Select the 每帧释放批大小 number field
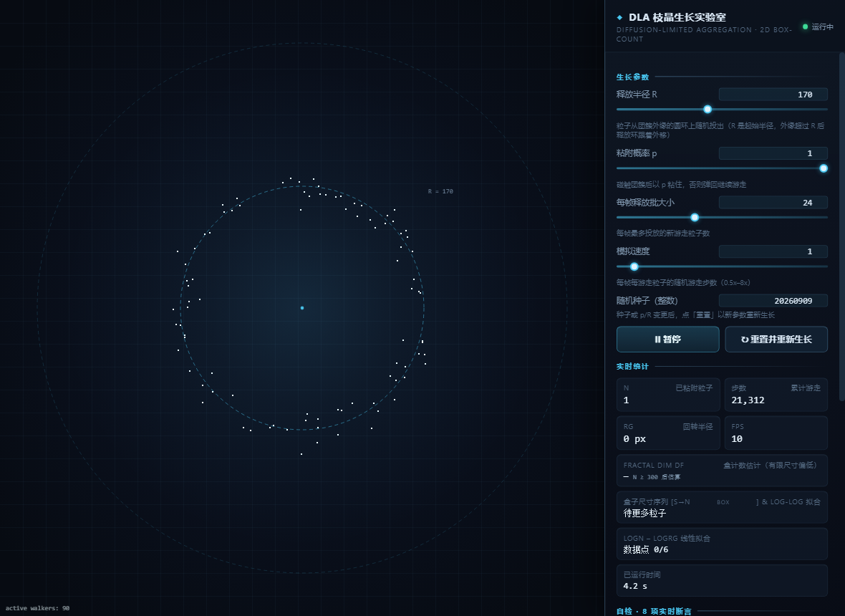Image resolution: width=845 pixels, height=616 pixels. coord(773,203)
